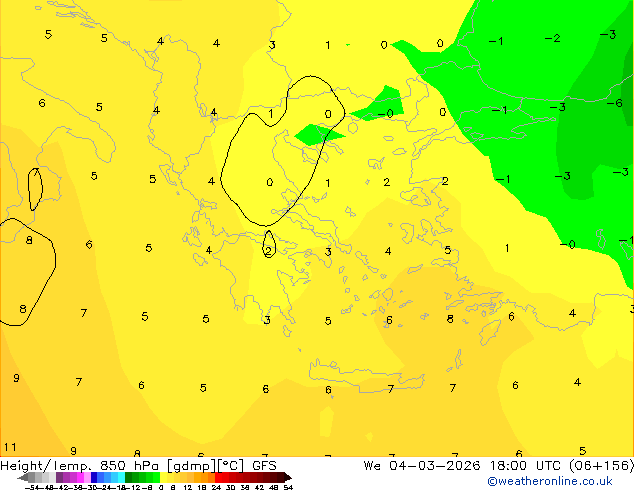Click '42' on the color scale
The width and height of the screenshot is (634, 490).
click(259, 487)
